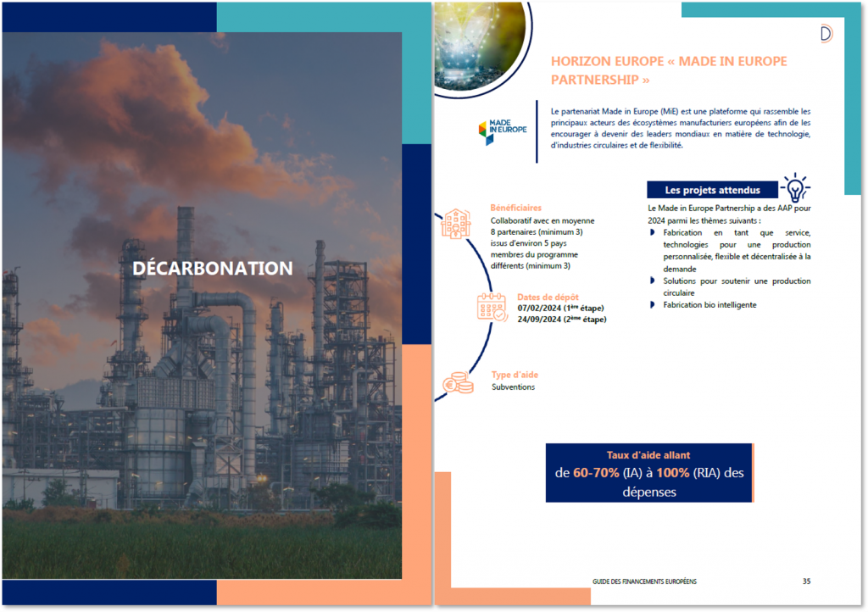Click the 24/09/2024 (2ème étape) date
The width and height of the screenshot is (868, 612).
coord(562,320)
